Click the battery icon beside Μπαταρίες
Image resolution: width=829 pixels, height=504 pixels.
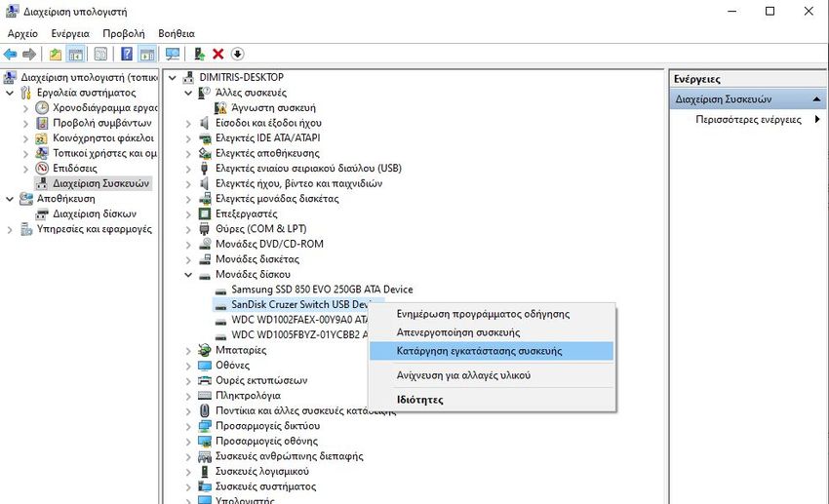[205, 350]
